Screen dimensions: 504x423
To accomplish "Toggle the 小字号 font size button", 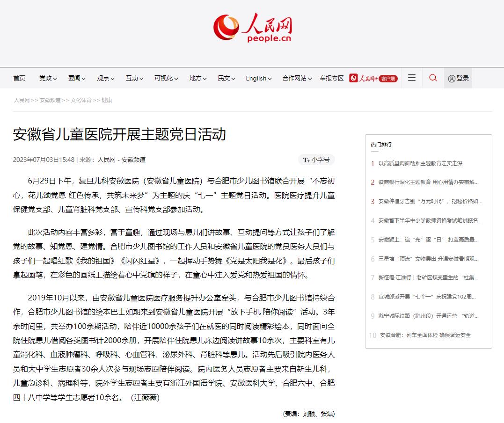I will point(316,160).
